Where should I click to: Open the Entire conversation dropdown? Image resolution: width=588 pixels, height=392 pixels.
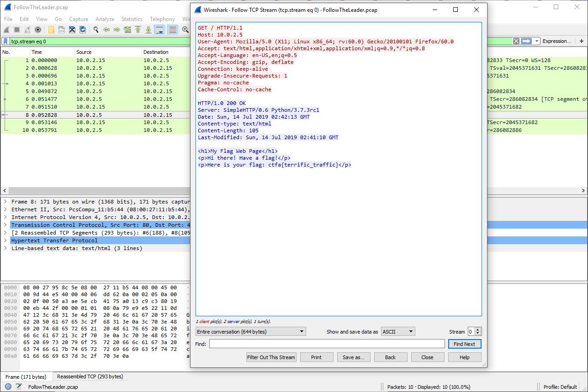click(251, 332)
